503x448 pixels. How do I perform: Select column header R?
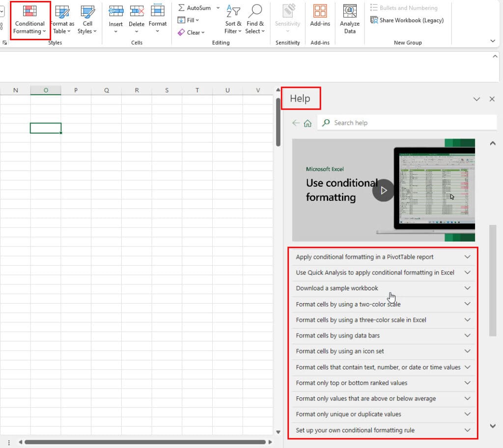(x=137, y=90)
